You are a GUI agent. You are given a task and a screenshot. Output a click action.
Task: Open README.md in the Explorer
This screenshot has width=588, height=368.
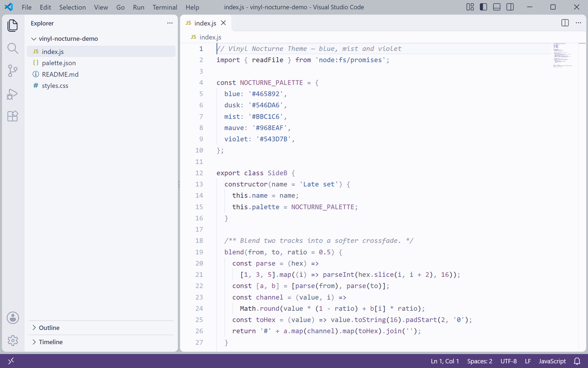(x=101, y=74)
